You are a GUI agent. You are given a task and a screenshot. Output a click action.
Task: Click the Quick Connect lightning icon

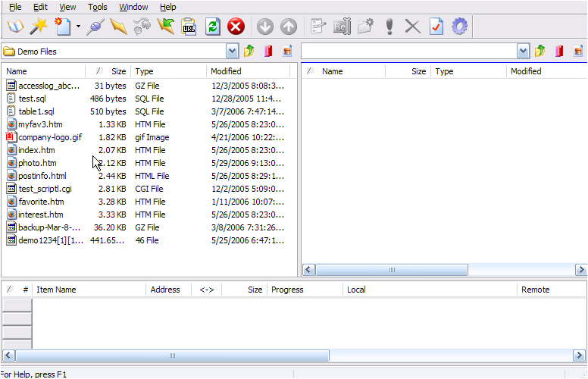coord(118,27)
